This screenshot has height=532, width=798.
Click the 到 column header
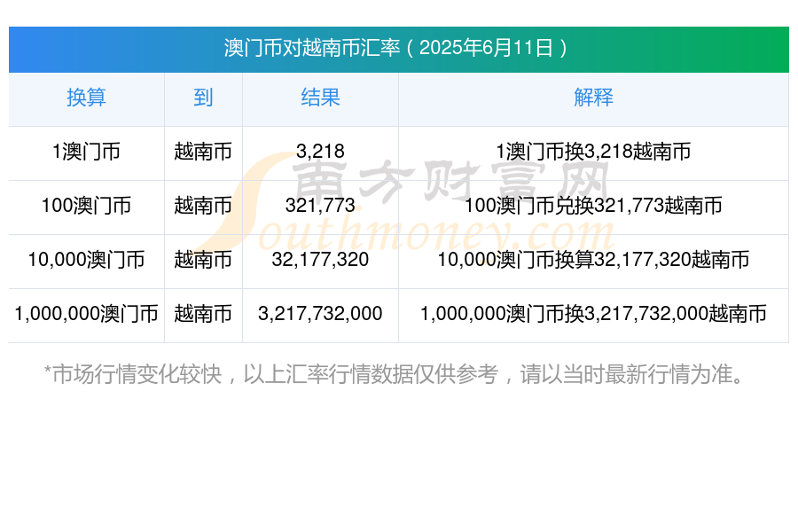(203, 98)
